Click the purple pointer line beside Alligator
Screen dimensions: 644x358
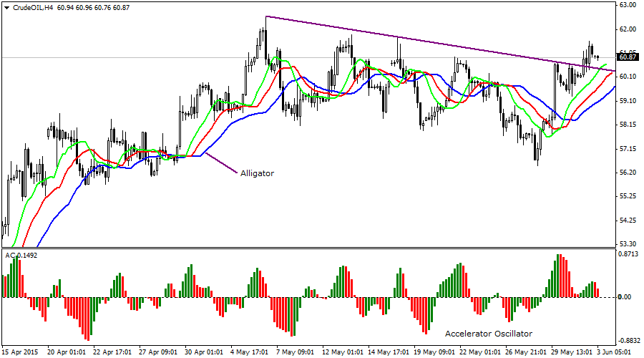[x=220, y=164]
